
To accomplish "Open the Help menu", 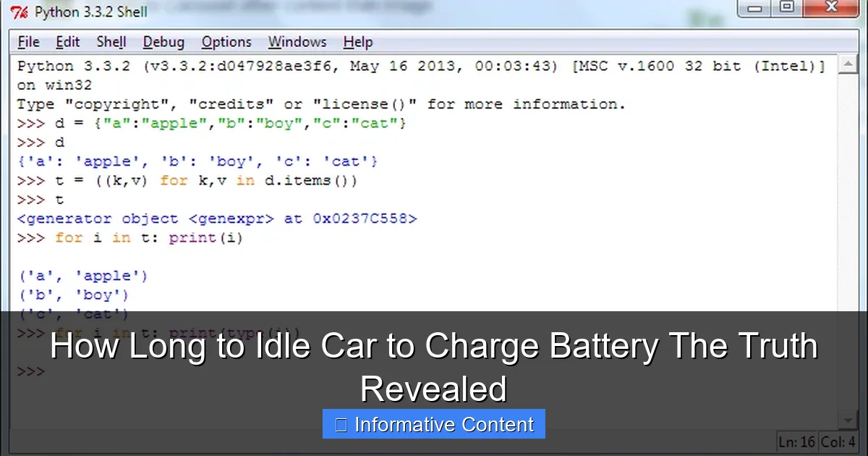I will click(357, 42).
